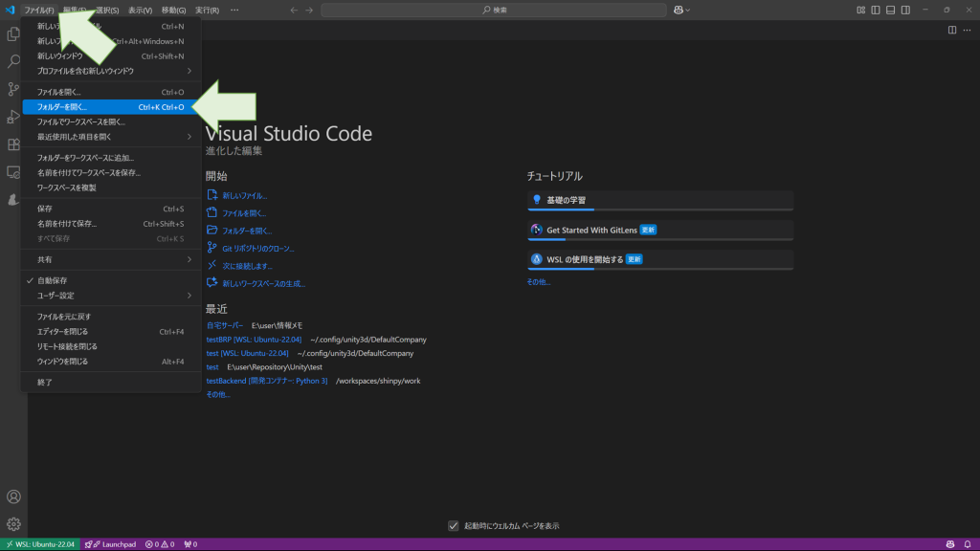
Task: Open editor More Actions ellipsis
Action: [967, 30]
